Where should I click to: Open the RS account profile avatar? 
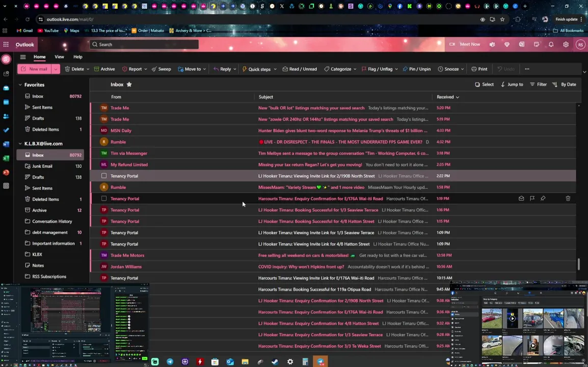[580, 44]
